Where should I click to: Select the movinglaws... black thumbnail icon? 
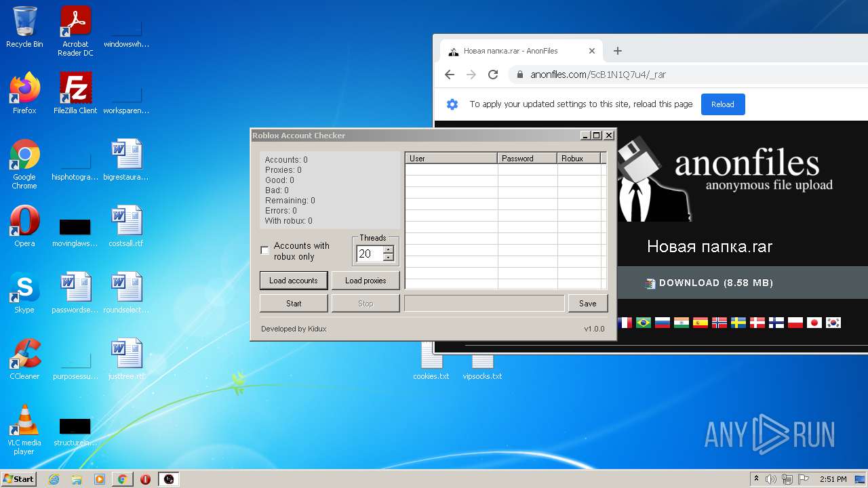(x=75, y=232)
